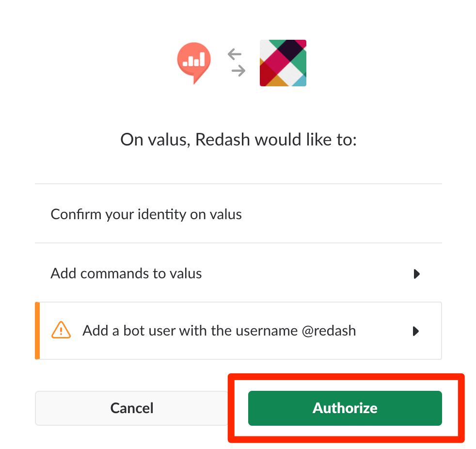Viewport: 476px width, 449px height.
Task: Click the valus workspace avatar
Action: click(283, 63)
